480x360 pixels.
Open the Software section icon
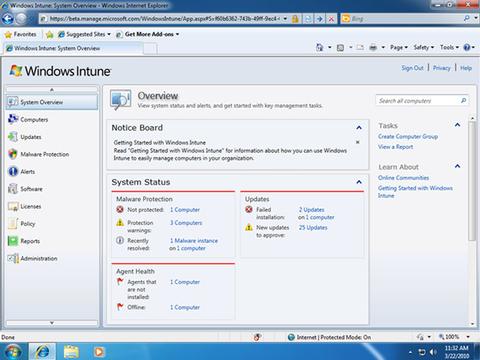pyautogui.click(x=13, y=189)
